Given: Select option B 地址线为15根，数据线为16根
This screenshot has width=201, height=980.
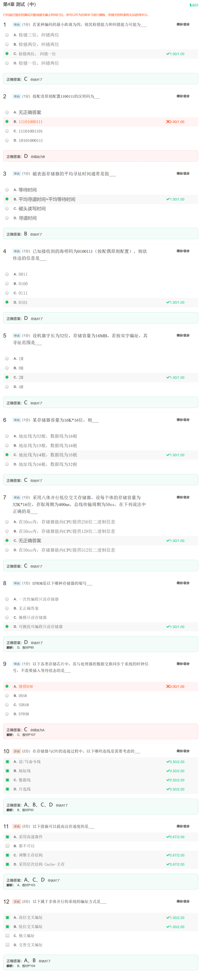Looking at the screenshot, I should click(7, 445).
